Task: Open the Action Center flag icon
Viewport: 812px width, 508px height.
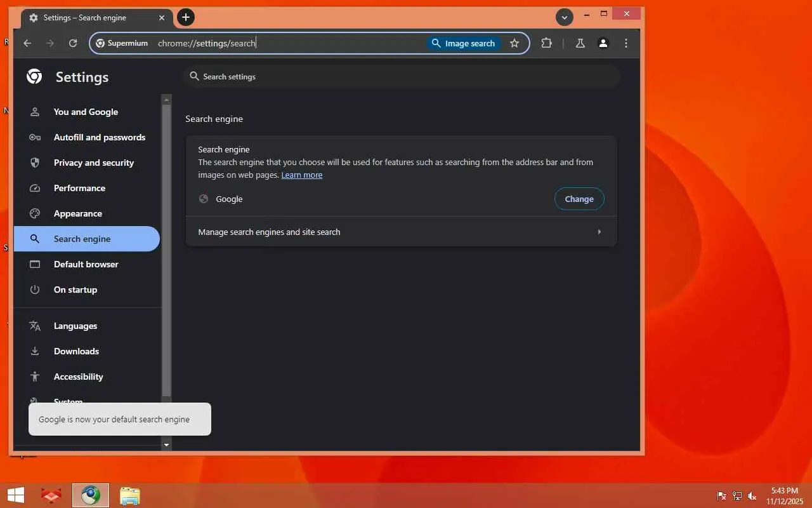Action: tap(721, 496)
